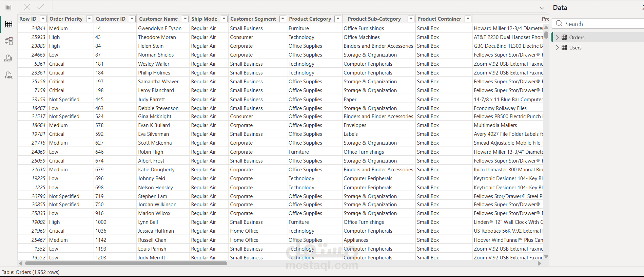Viewport: 644px width, 277px height.
Task: Click the Search field in the Data pane
Action: tap(598, 24)
